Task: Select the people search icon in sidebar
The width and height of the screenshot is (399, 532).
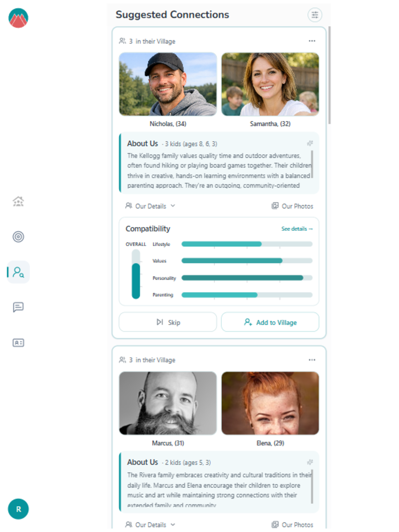Action: coord(18,272)
